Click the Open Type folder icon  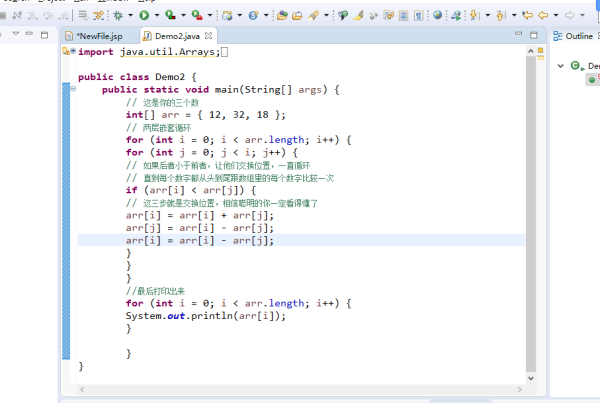283,15
